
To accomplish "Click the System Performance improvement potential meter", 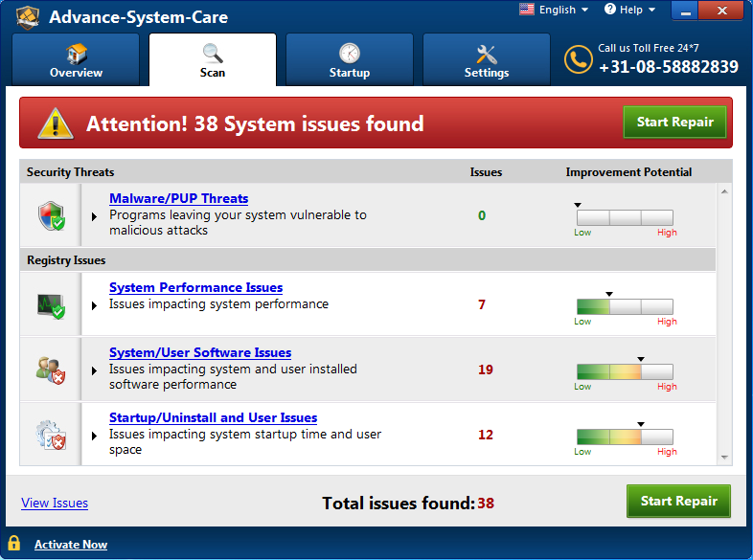I will (625, 306).
